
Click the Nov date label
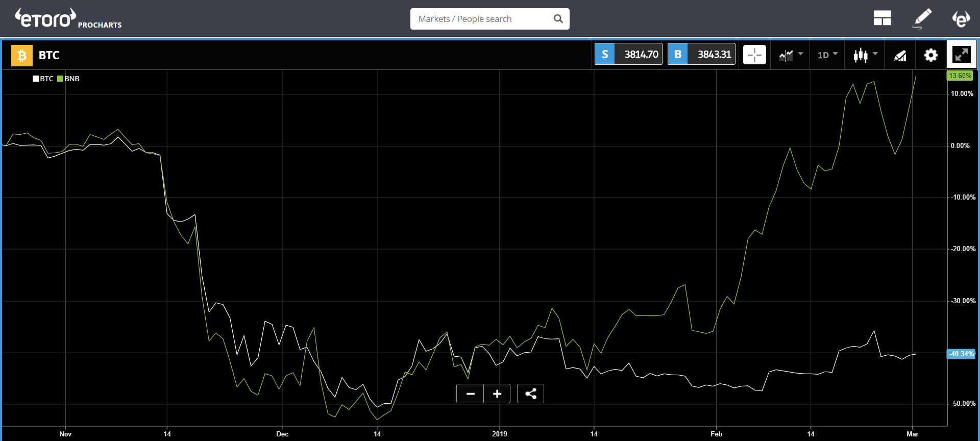(65, 434)
